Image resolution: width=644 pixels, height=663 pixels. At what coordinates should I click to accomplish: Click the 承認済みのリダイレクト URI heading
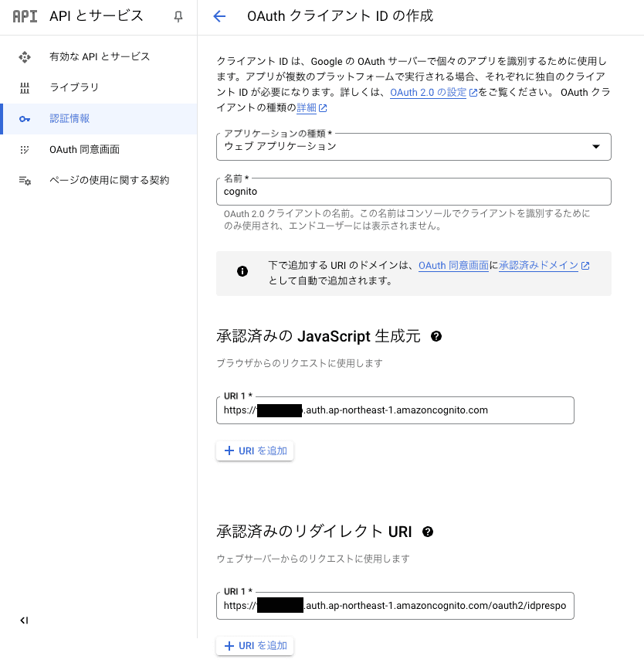point(314,532)
